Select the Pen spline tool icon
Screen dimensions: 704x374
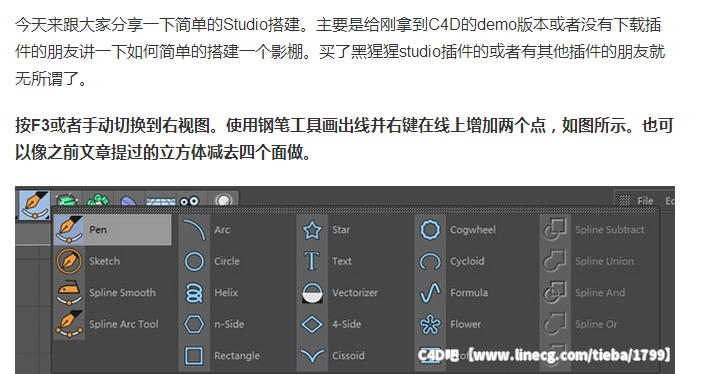[69, 229]
